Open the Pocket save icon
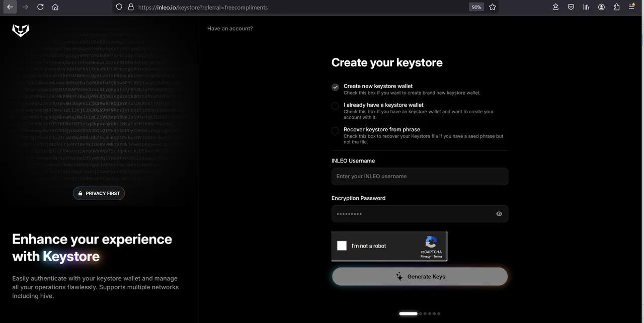Screen dimensions: 644x323 [x=571, y=7]
